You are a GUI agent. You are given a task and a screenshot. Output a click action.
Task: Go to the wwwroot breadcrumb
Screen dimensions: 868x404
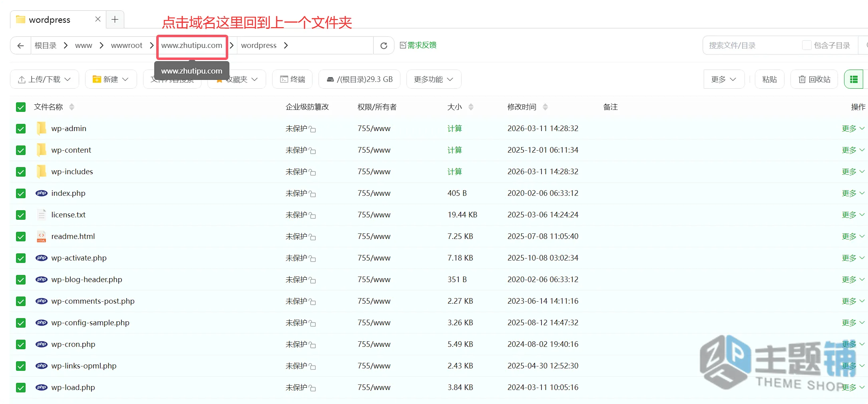[127, 46]
